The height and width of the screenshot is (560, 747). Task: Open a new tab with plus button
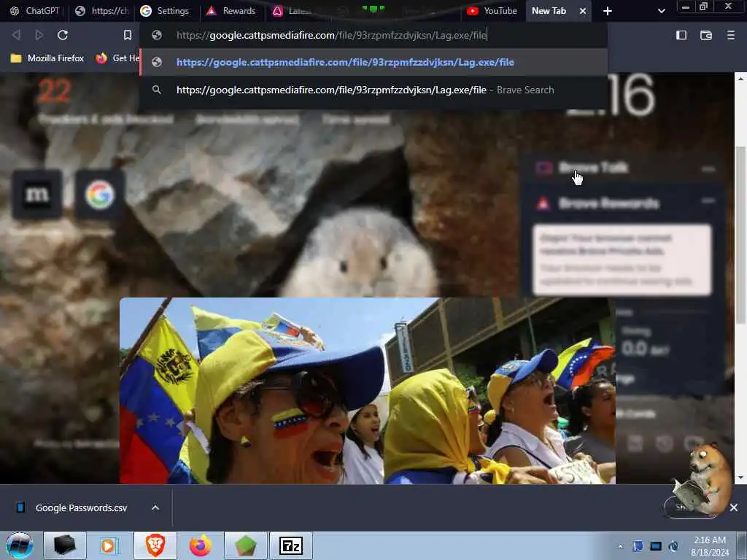608,11
